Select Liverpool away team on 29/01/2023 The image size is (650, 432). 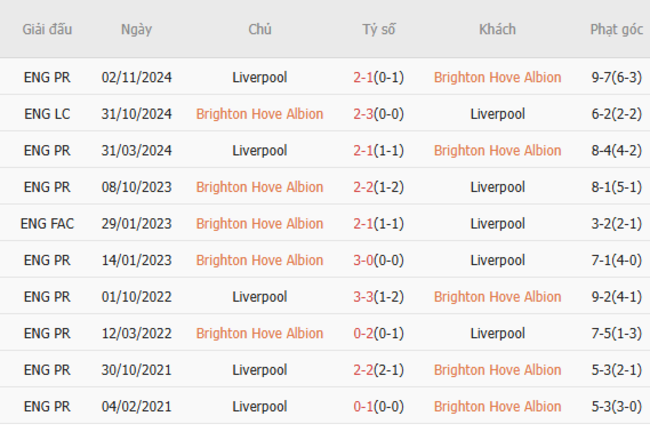tap(497, 223)
